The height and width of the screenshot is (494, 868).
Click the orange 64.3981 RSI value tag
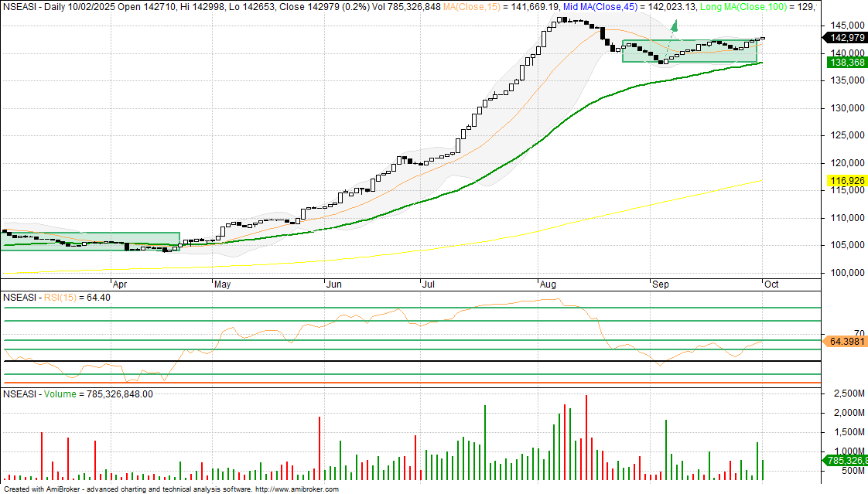click(x=846, y=341)
